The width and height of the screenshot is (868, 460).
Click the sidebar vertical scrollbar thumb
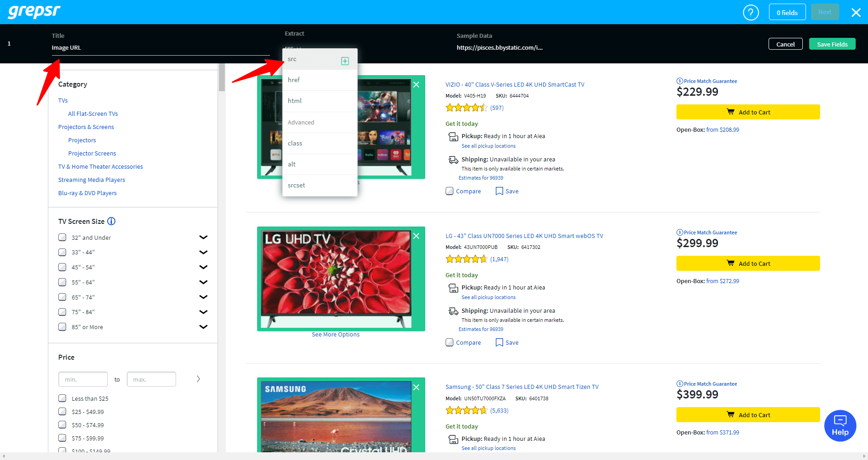click(222, 78)
